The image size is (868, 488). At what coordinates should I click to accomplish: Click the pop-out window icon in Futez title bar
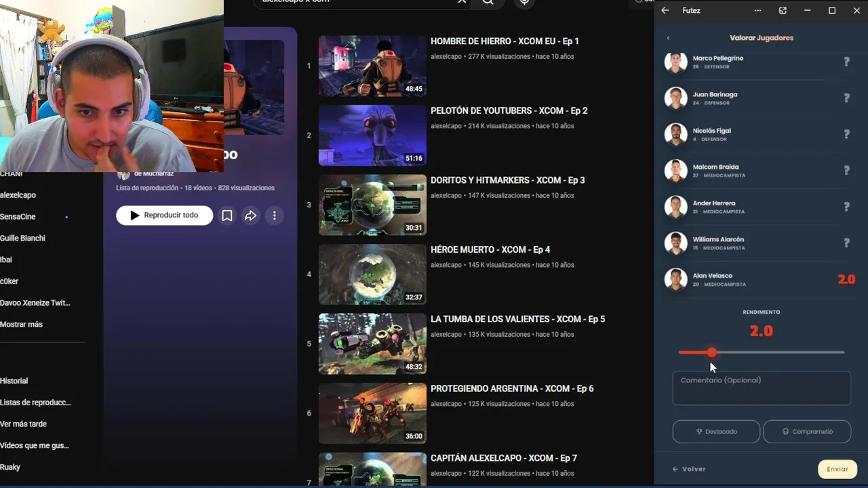pos(783,11)
